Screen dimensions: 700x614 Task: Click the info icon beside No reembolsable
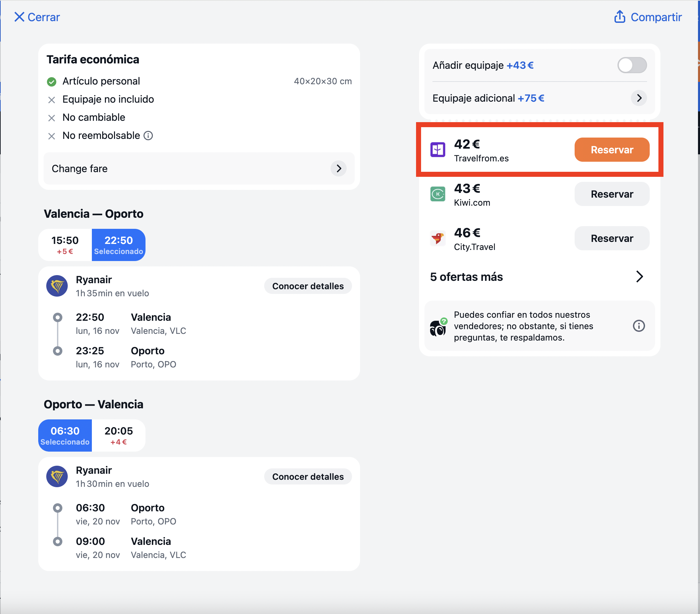[148, 136]
